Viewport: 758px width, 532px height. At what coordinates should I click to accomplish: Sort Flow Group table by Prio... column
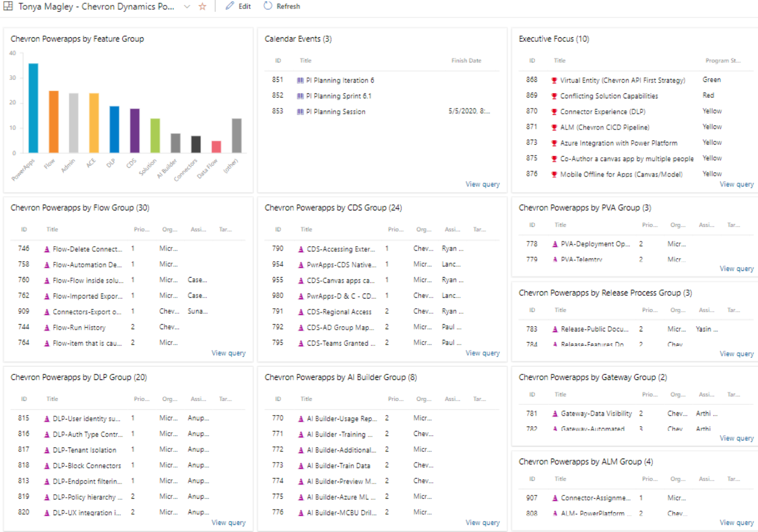coord(142,230)
